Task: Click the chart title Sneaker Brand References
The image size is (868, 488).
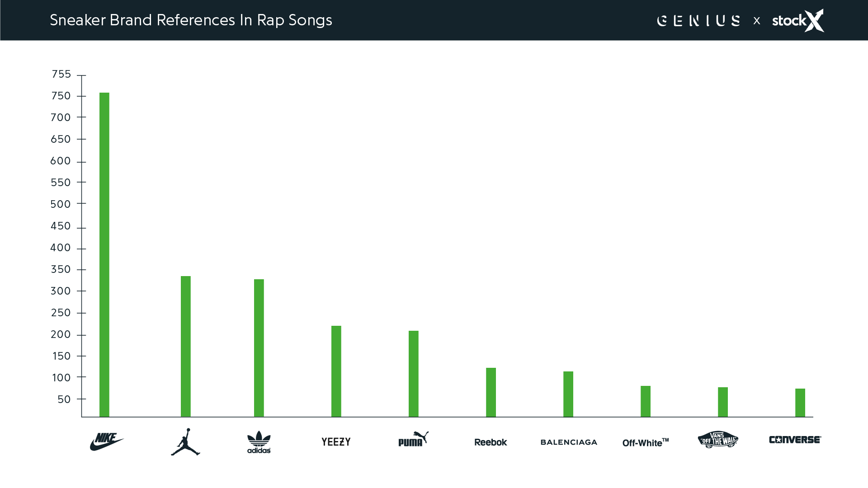Action: point(191,20)
